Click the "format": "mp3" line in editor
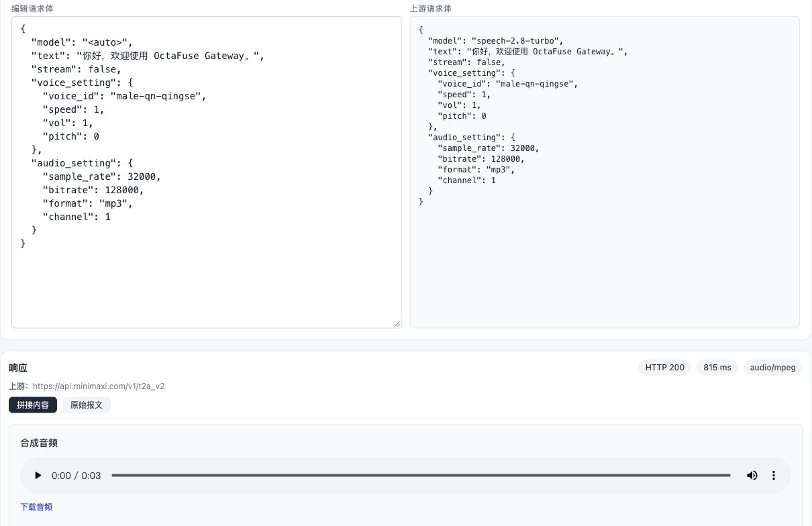Screen dimensions: 812x526 87,203
